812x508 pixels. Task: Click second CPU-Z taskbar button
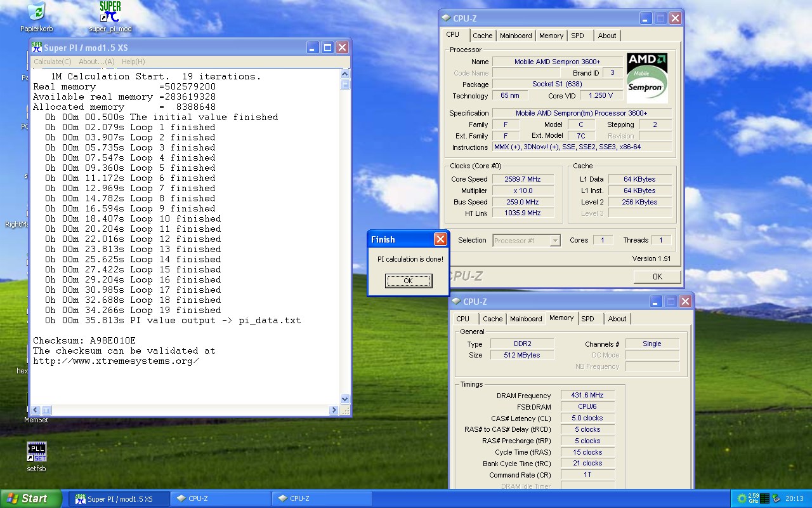(322, 498)
